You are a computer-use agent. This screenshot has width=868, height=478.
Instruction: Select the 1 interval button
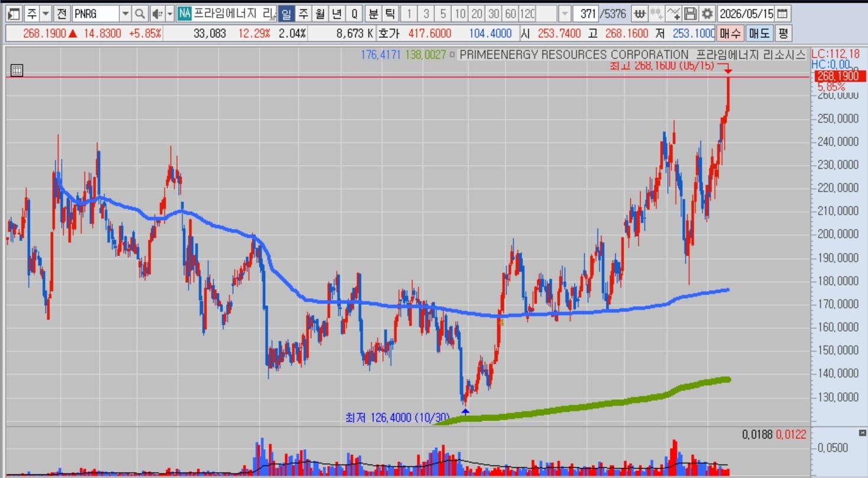409,13
